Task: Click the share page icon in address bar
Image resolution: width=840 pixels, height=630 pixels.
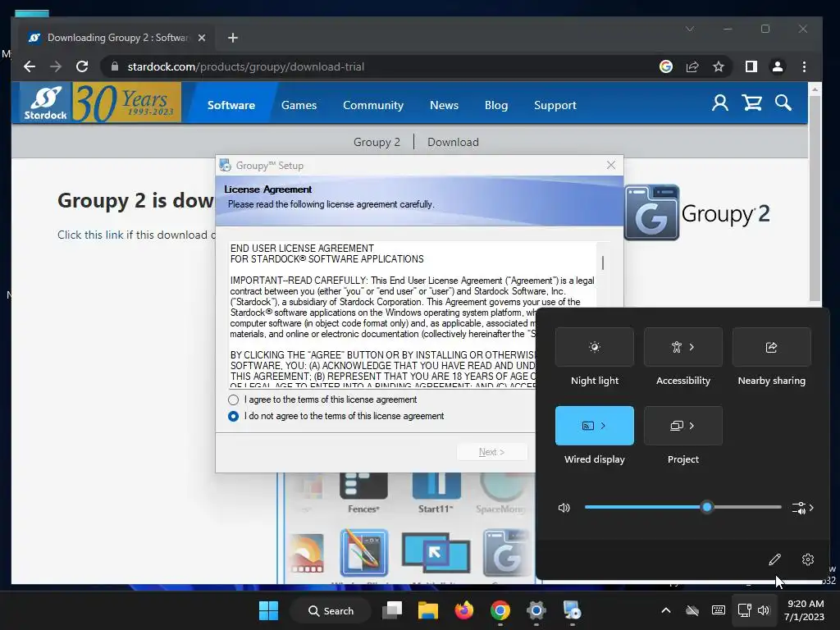Action: [x=692, y=66]
